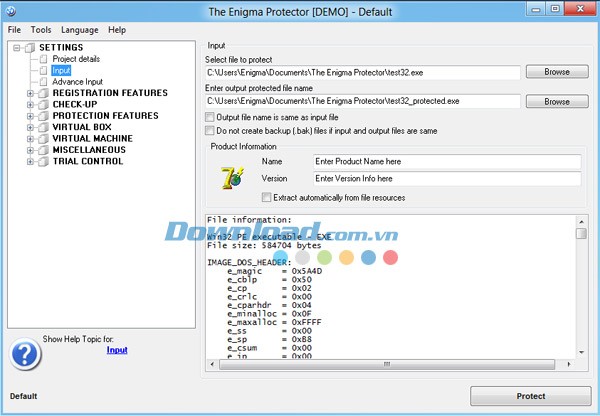600x416 pixels.
Task: Click the product Name input field
Action: pos(446,162)
